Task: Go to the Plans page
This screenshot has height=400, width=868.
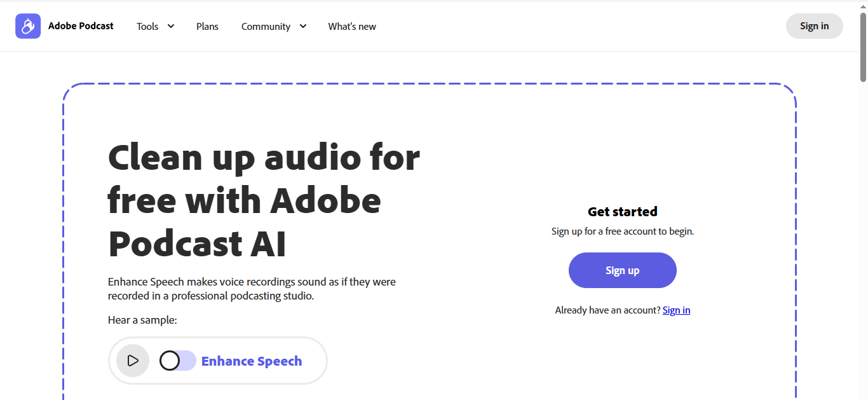Action: 207,27
